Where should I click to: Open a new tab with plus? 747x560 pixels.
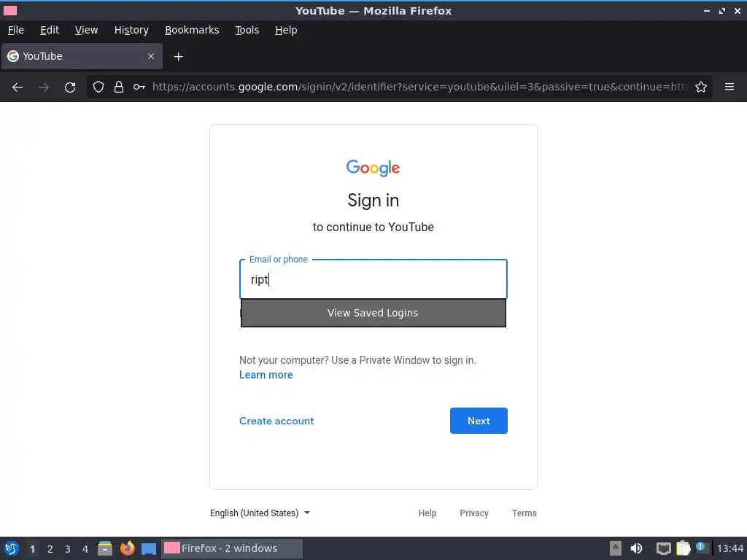[x=178, y=57]
